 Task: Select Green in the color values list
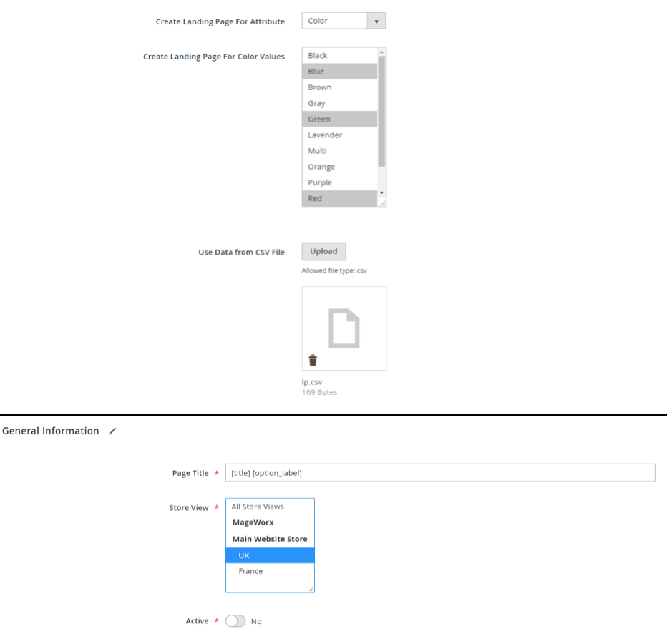(x=339, y=119)
